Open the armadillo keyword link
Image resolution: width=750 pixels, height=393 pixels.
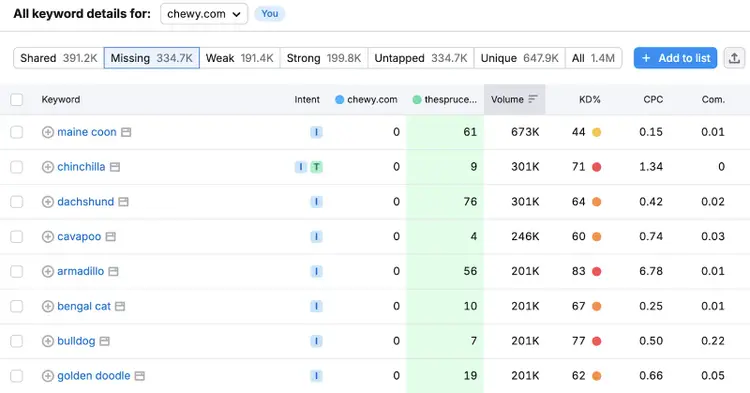(81, 272)
